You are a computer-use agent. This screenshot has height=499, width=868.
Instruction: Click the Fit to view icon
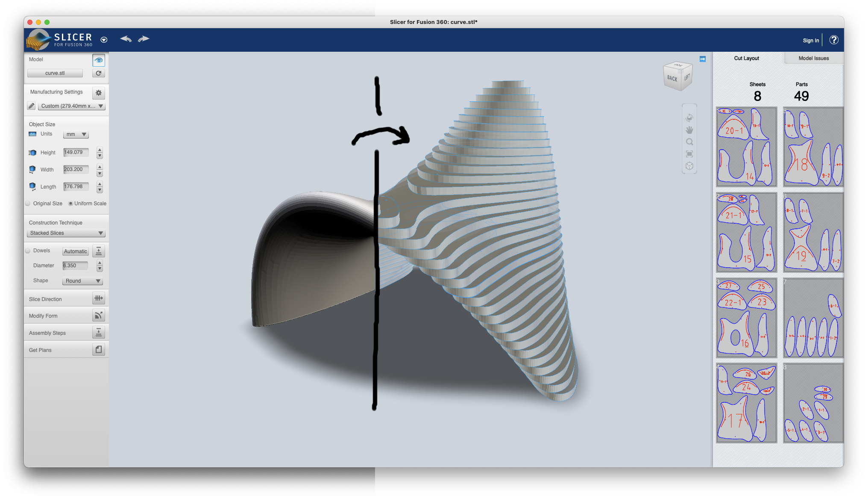click(x=689, y=154)
